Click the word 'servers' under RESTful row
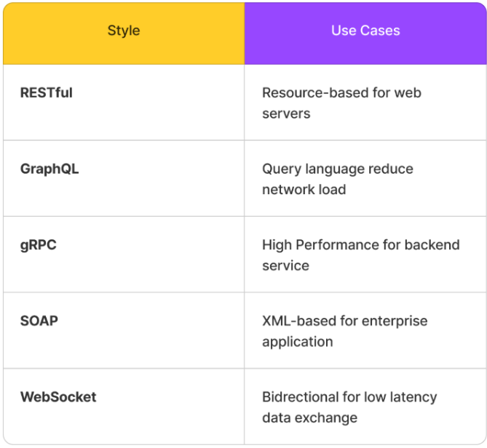 point(286,113)
